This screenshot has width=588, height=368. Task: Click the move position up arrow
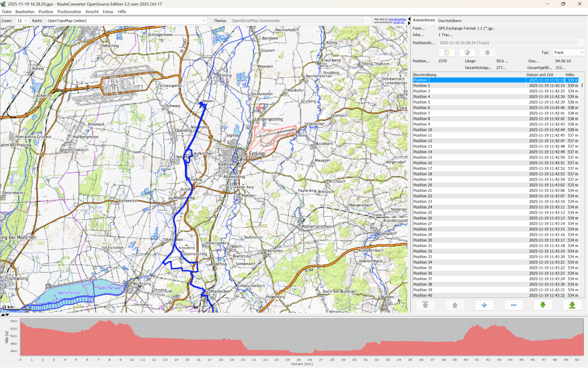(455, 305)
